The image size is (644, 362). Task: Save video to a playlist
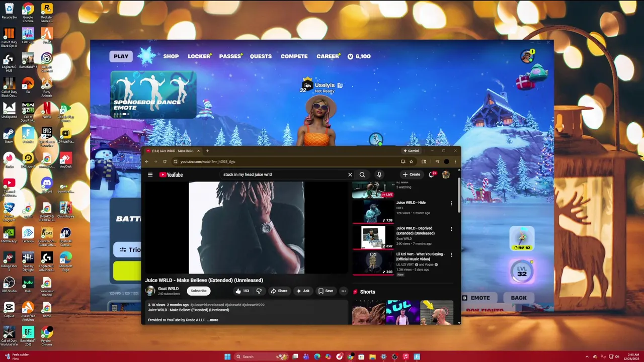[x=326, y=291]
